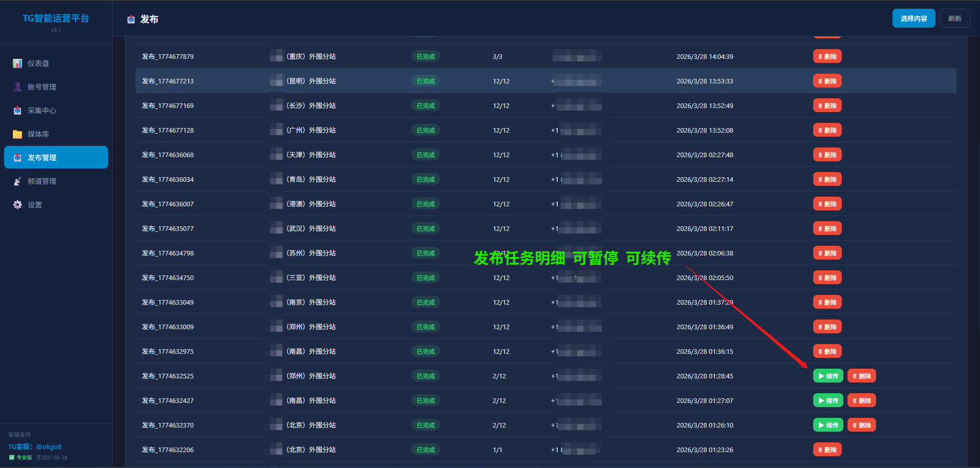
Task: Open the @okgo8 support link
Action: (x=49, y=446)
